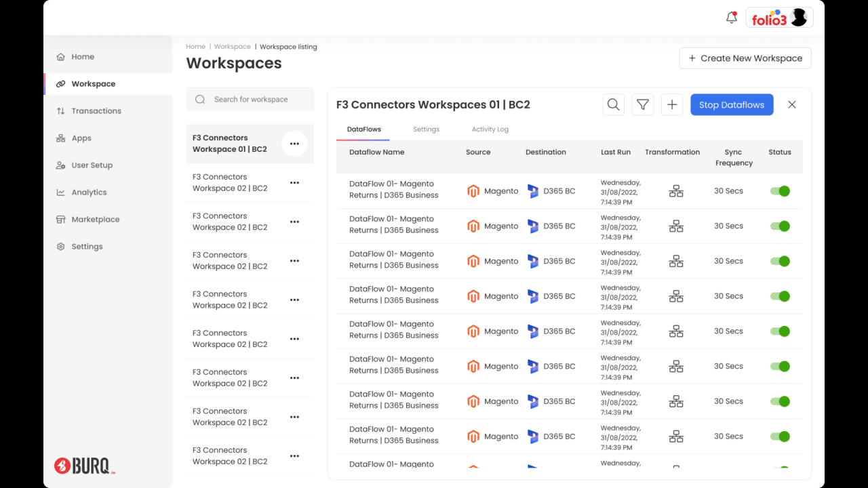Open options of fifth Workspace 02 entry
This screenshot has width=868, height=488.
(294, 339)
